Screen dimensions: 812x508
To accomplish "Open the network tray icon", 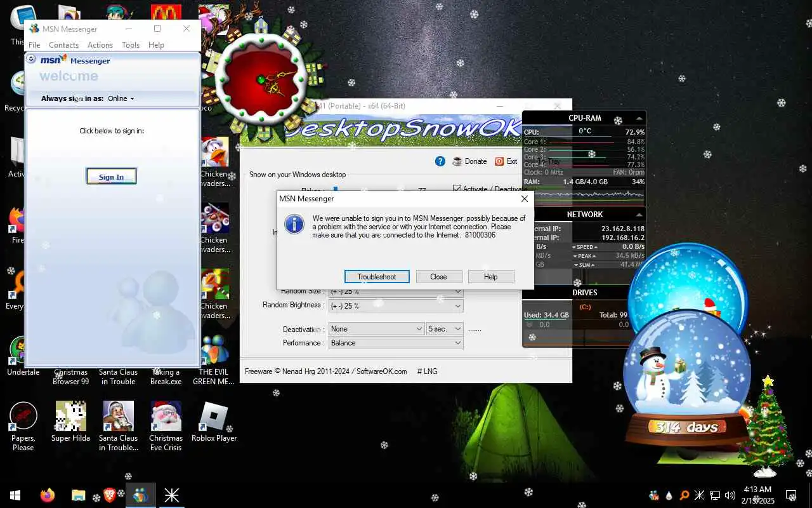I will point(715,495).
